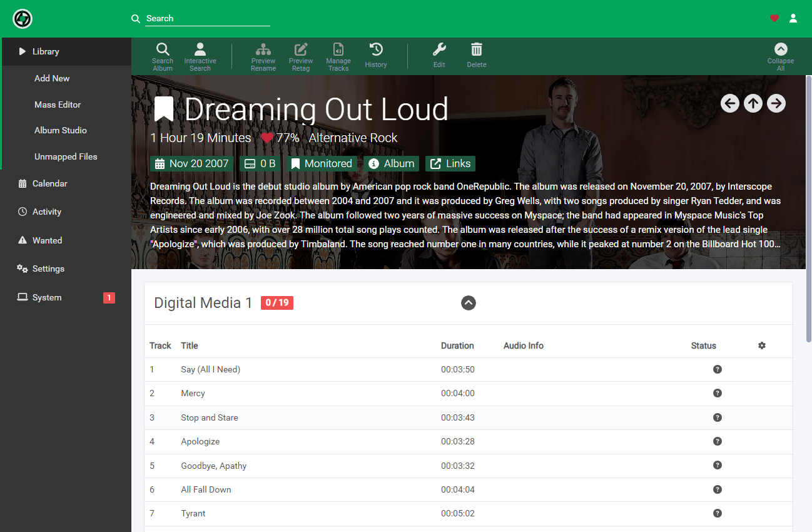This screenshot has height=532, width=812.
Task: Click the Status column header
Action: point(704,345)
